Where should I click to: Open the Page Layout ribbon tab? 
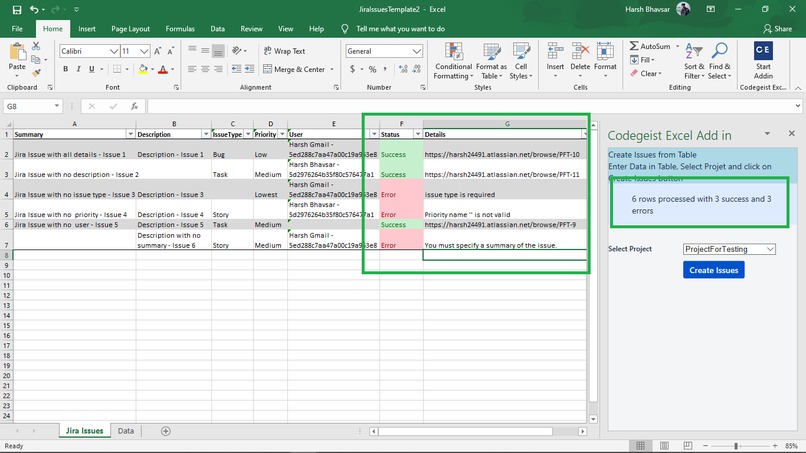click(130, 29)
